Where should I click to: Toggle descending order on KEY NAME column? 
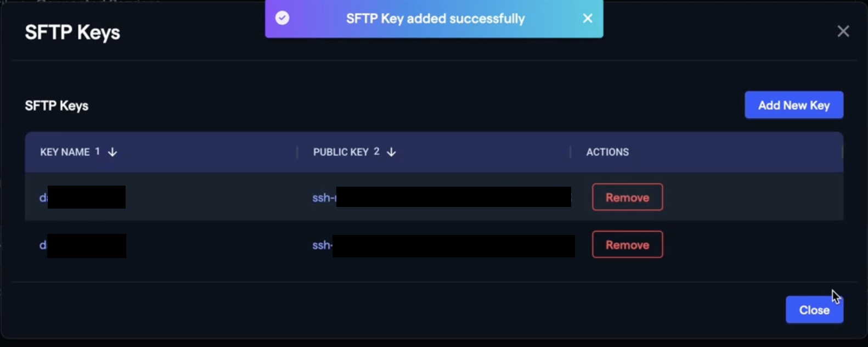point(112,152)
